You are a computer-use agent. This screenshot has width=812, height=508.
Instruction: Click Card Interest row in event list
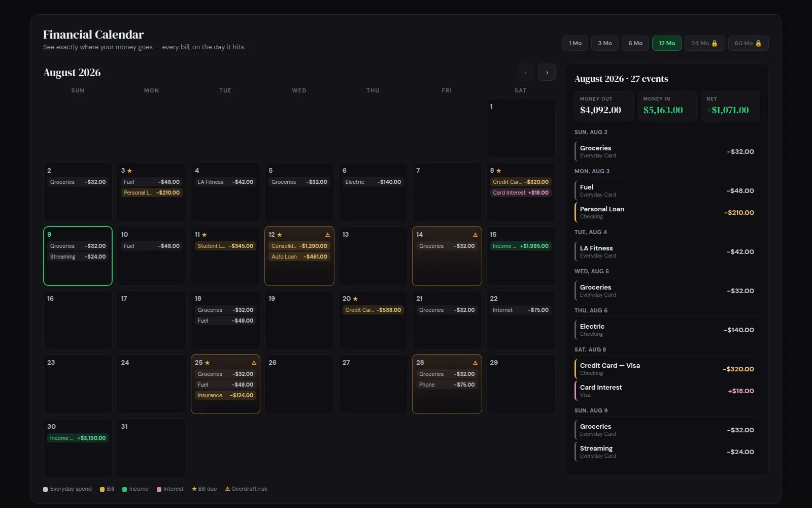pos(667,391)
